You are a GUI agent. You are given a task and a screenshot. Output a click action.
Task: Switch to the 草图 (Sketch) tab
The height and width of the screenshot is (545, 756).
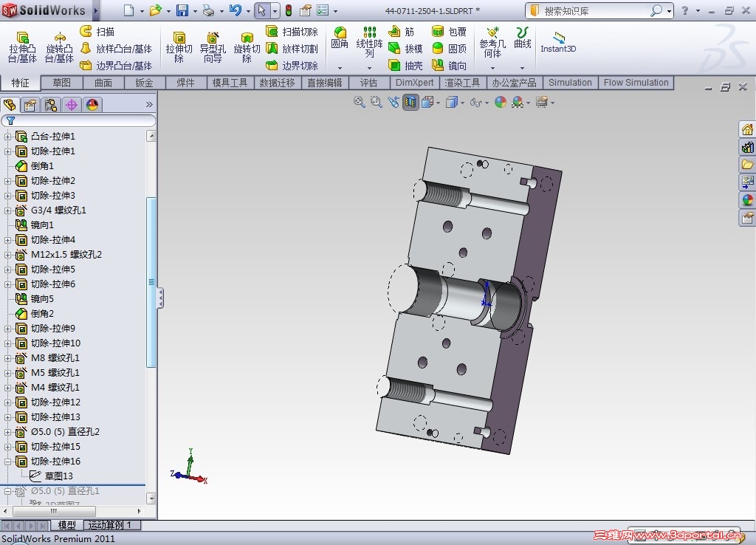click(62, 83)
